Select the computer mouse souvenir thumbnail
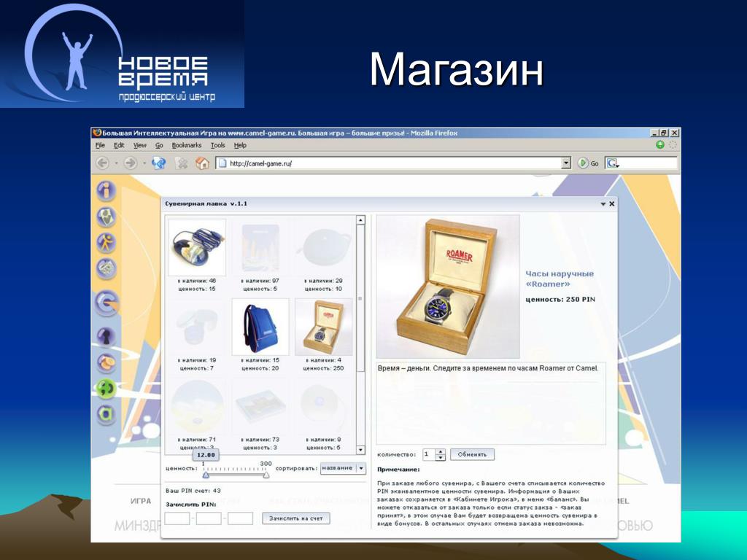747x560 pixels. click(197, 247)
